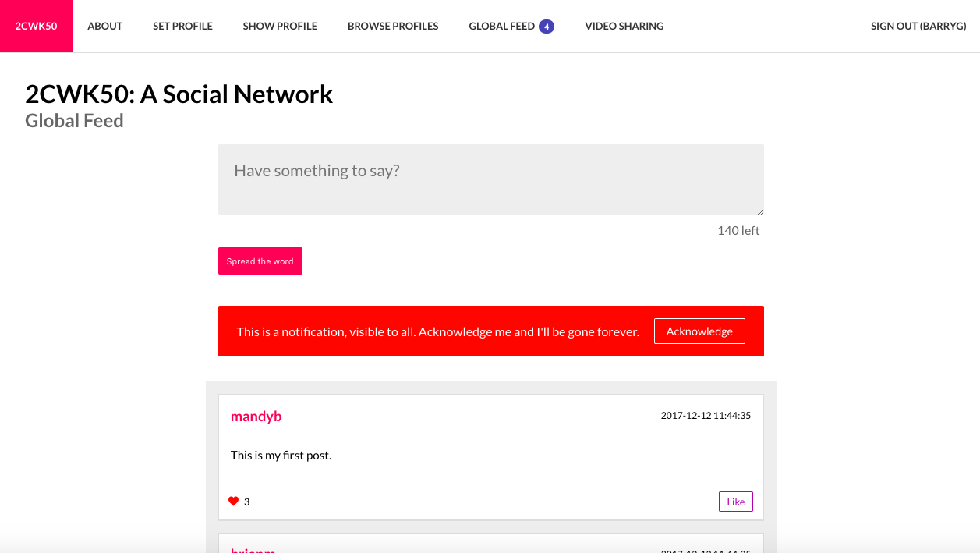Open the Video Sharing page
Image resolution: width=980 pixels, height=553 pixels.
(624, 26)
